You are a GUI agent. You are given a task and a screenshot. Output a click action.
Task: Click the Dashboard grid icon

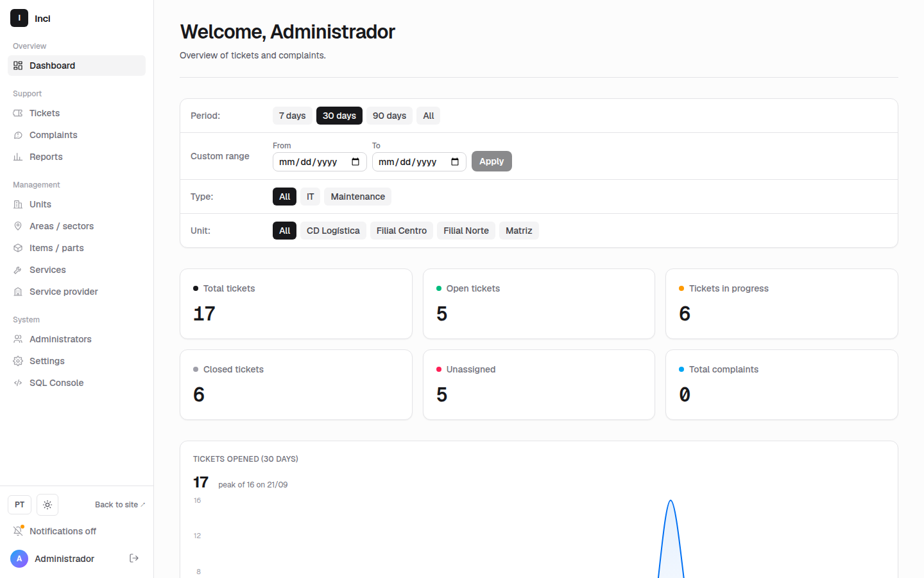[x=18, y=66]
